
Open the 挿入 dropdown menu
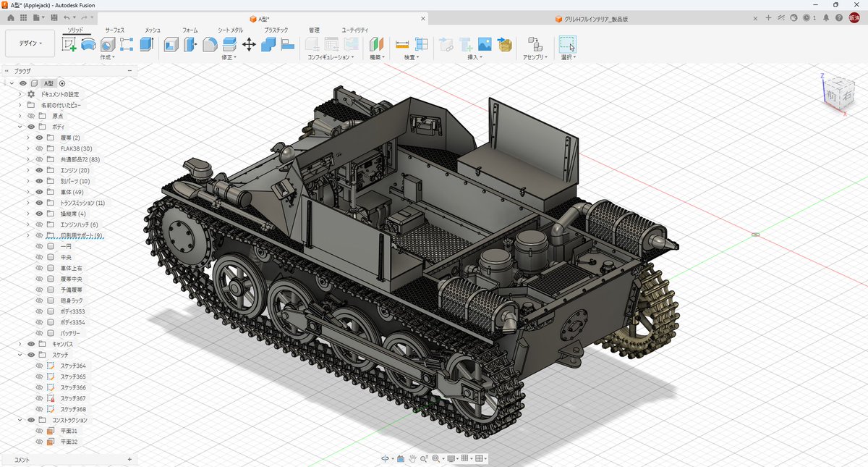(475, 56)
